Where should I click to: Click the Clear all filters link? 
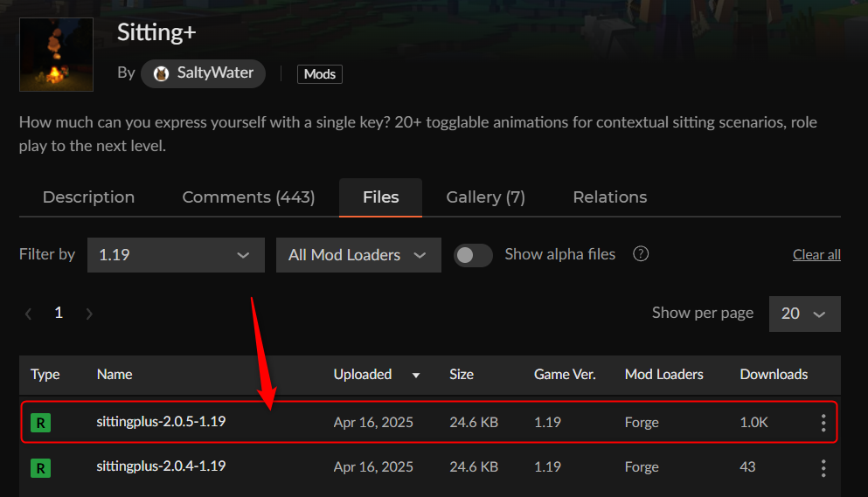pos(816,255)
